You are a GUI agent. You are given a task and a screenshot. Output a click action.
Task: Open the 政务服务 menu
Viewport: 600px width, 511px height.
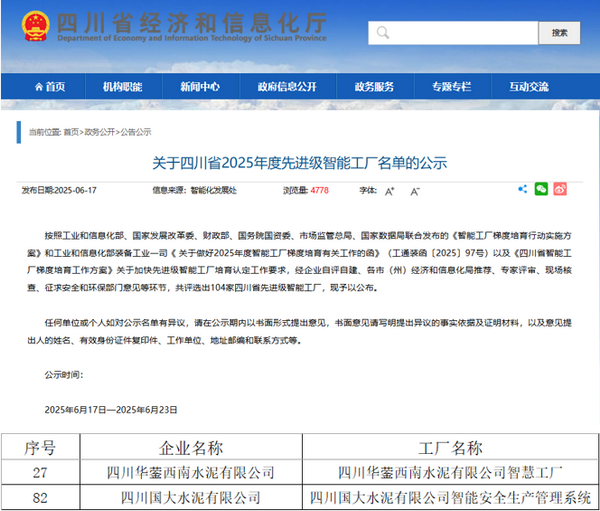[x=375, y=87]
